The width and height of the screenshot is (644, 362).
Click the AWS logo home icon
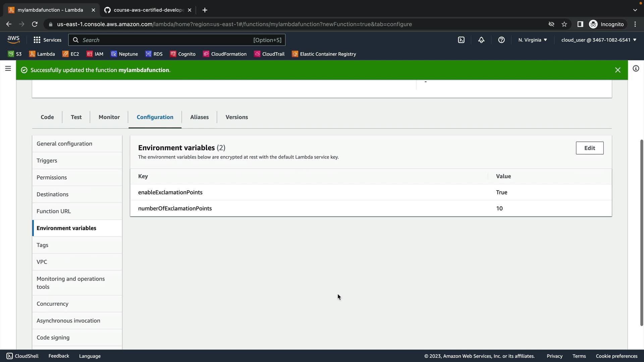13,40
